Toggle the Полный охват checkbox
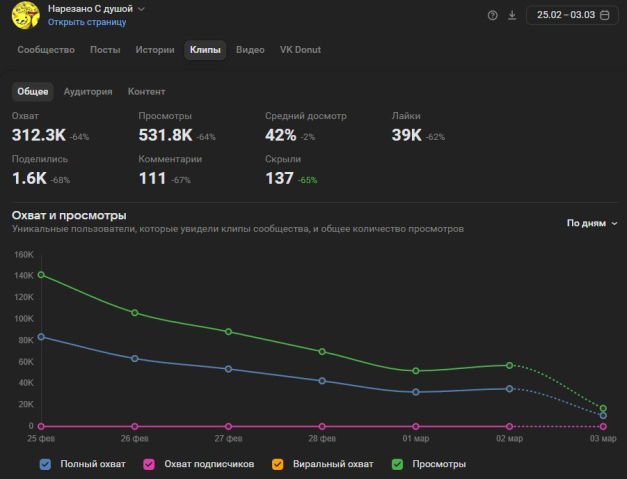 click(x=45, y=464)
